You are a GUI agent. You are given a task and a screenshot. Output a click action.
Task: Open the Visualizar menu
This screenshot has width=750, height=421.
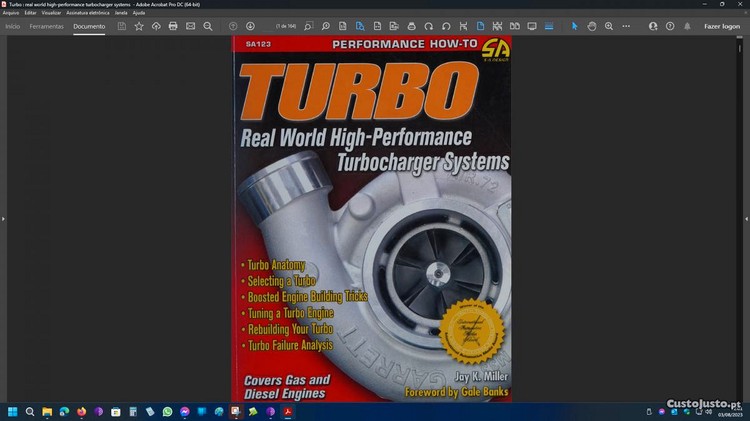(x=54, y=13)
